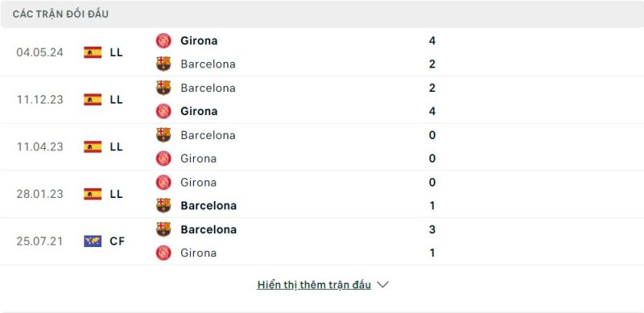Click score 3 for Barcelona in 25.07.21
The width and height of the screenshot is (644, 313).
[x=432, y=229]
